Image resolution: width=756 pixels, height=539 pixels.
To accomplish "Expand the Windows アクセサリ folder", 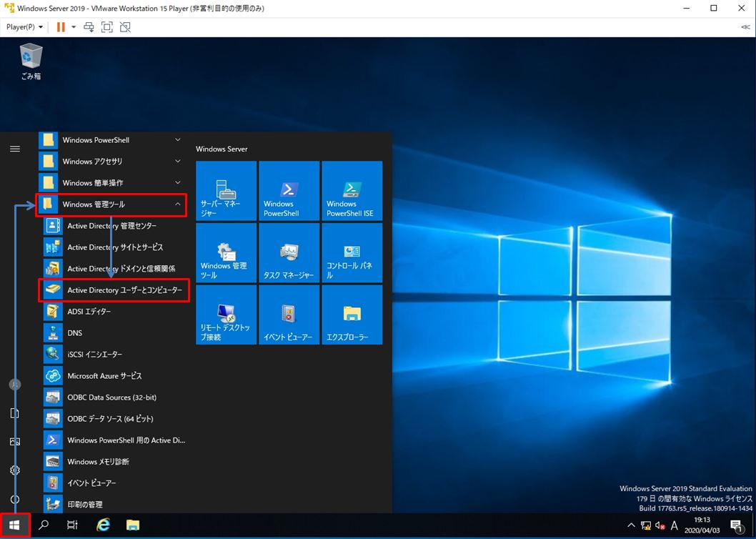I will coord(112,161).
